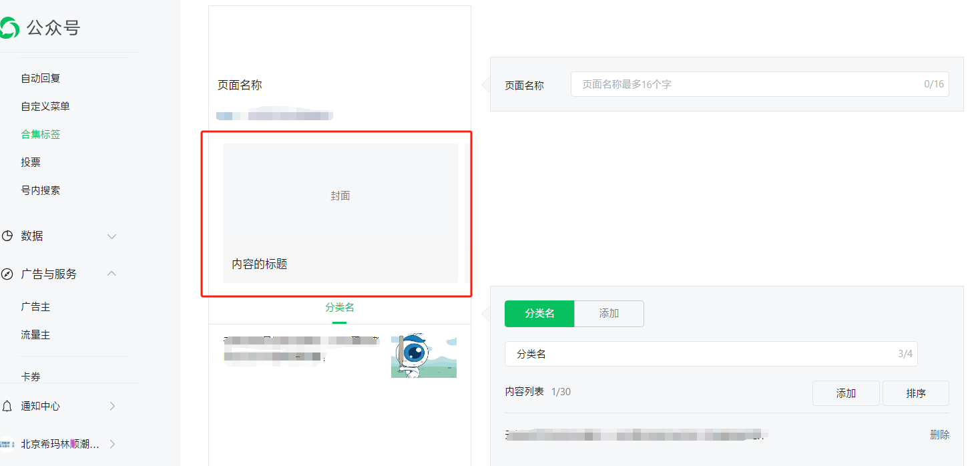This screenshot has height=466, width=980.
Task: Click the account avatar icon at bottom
Action: [x=7, y=444]
